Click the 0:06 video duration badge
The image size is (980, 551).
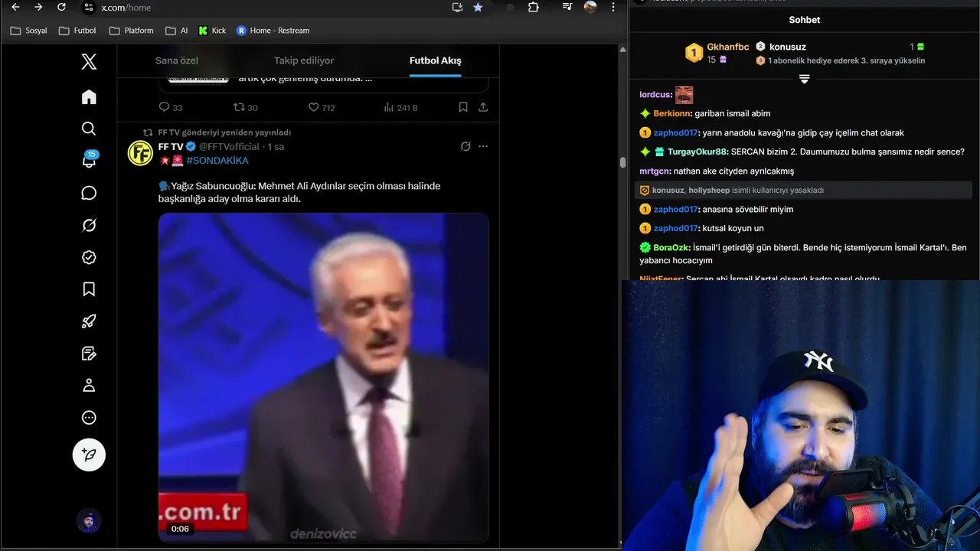pos(180,529)
